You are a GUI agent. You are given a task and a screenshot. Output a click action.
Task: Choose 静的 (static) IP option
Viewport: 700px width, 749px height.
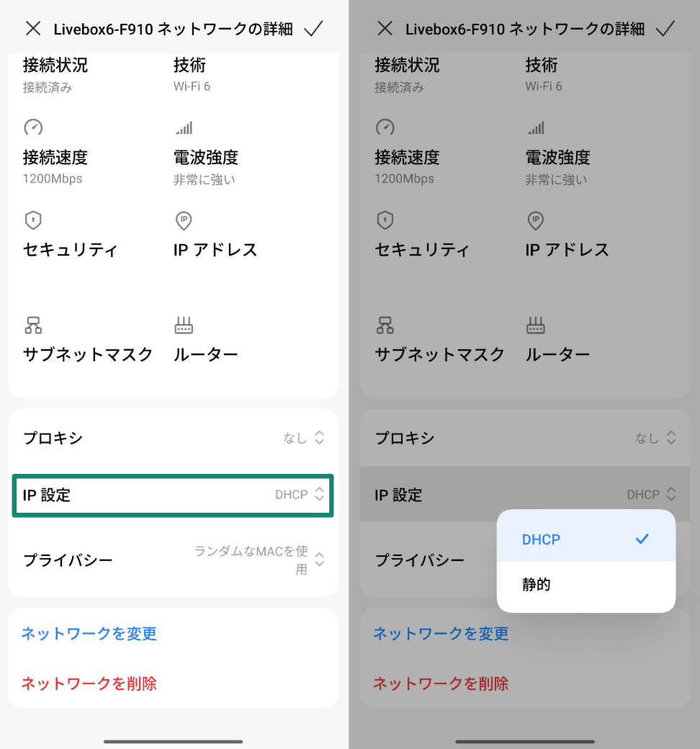pyautogui.click(x=587, y=584)
